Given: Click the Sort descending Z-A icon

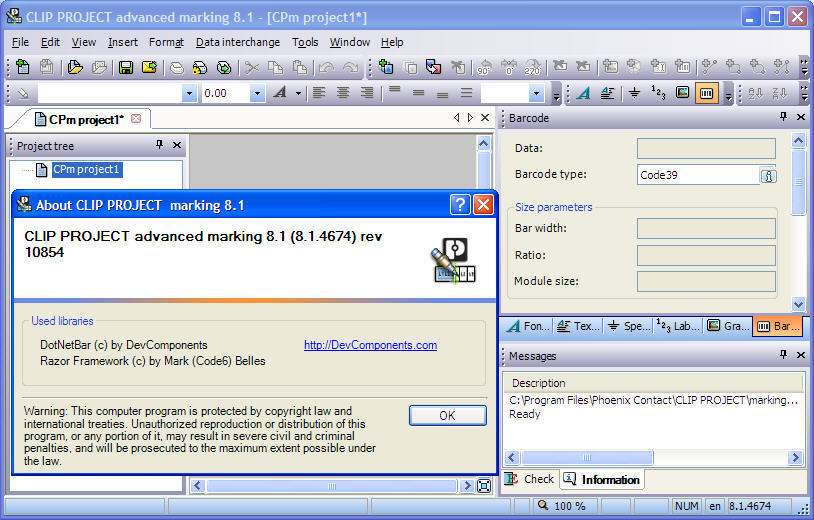Looking at the screenshot, I should click(x=779, y=93).
